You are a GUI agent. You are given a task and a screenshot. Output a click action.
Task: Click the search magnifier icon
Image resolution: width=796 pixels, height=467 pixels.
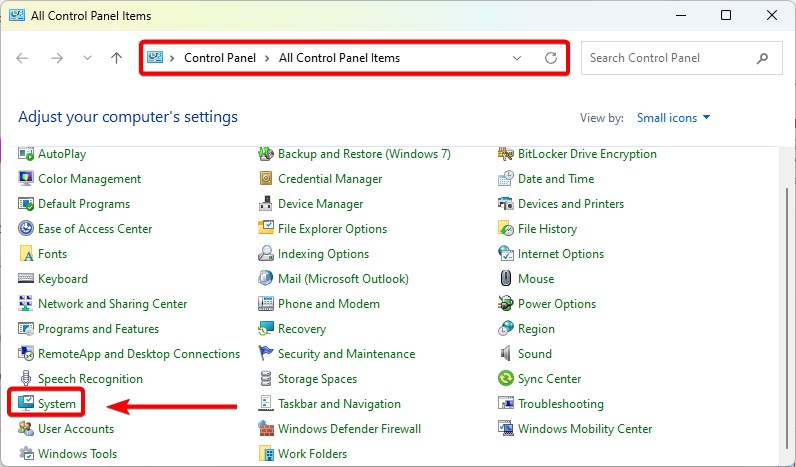point(762,58)
